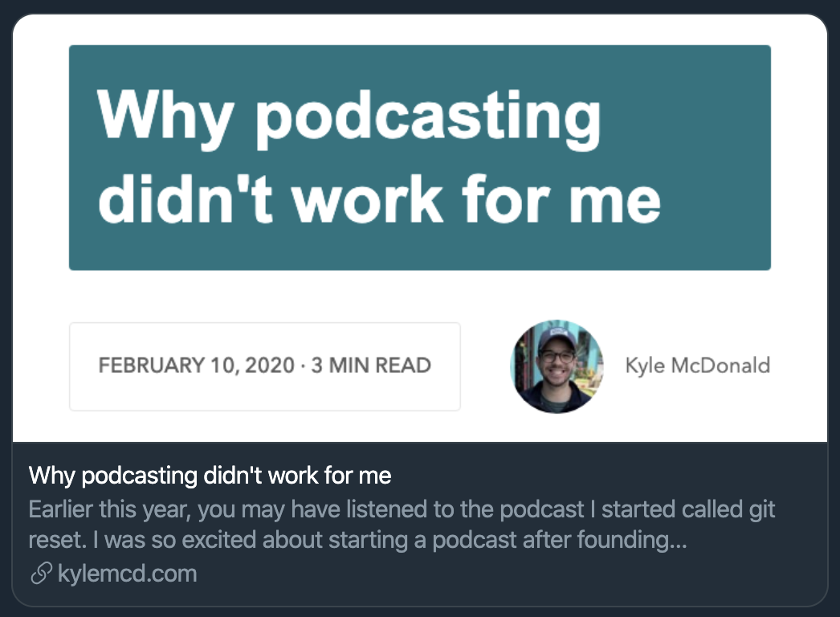Click the kylemcd.com domain link
840x617 pixels.
(127, 574)
